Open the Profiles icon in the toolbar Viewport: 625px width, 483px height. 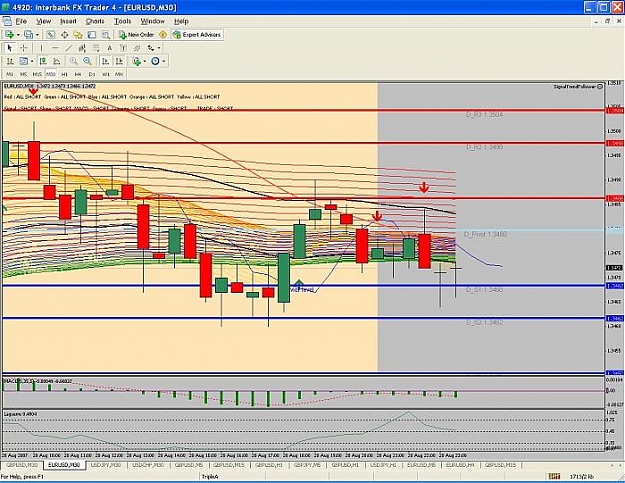(x=28, y=35)
